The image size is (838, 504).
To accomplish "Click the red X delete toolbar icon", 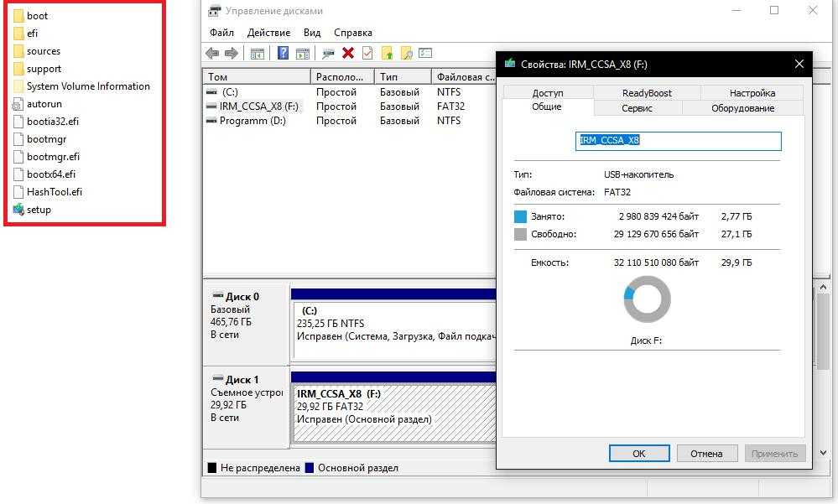I will point(347,54).
